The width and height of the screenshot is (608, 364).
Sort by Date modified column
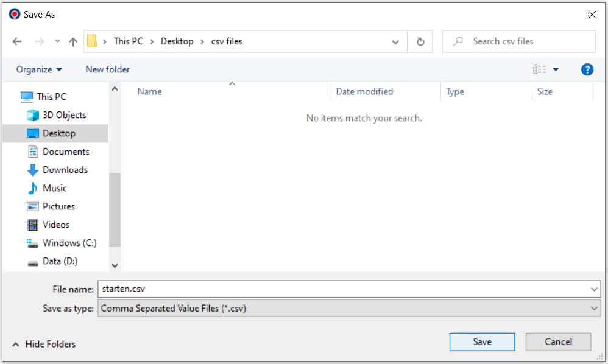click(x=364, y=91)
